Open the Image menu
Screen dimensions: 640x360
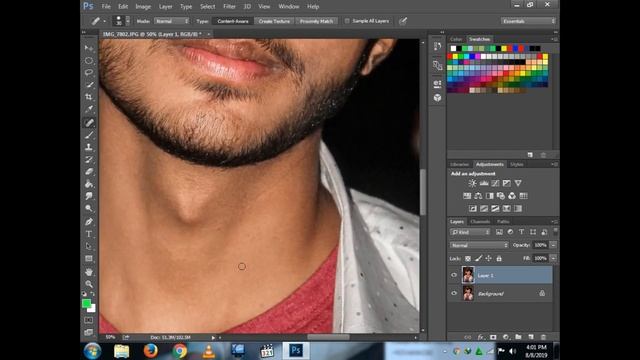[143, 7]
